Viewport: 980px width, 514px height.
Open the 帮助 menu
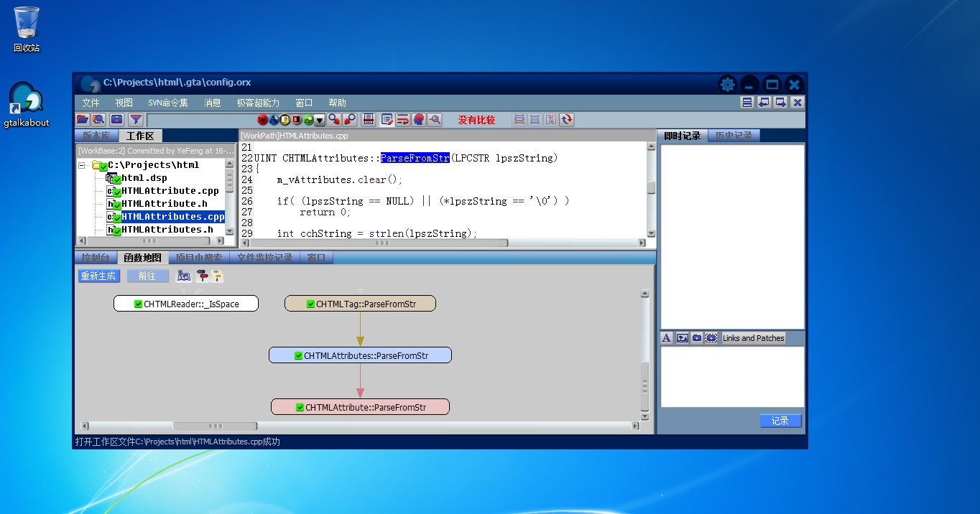[x=337, y=103]
